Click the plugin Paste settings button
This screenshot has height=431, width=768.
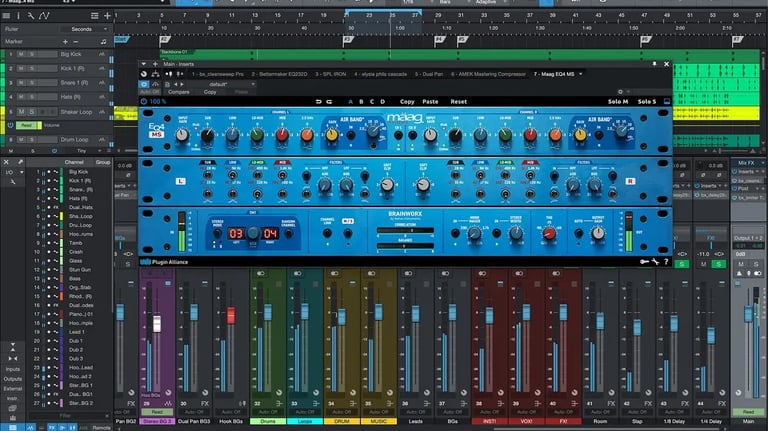pyautogui.click(x=430, y=101)
